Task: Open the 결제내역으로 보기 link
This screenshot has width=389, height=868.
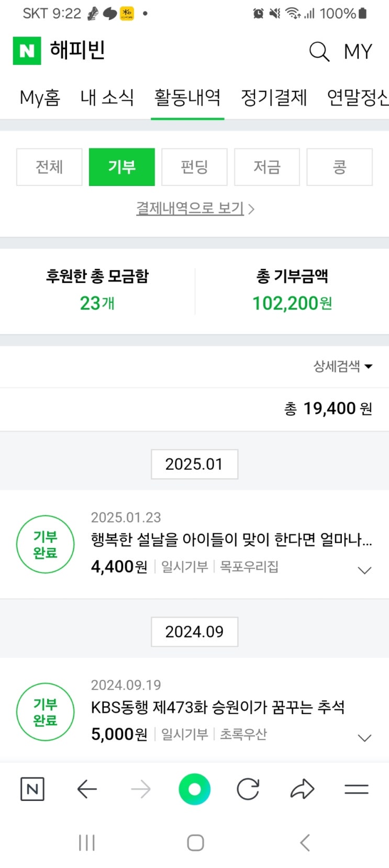Action: [x=195, y=208]
